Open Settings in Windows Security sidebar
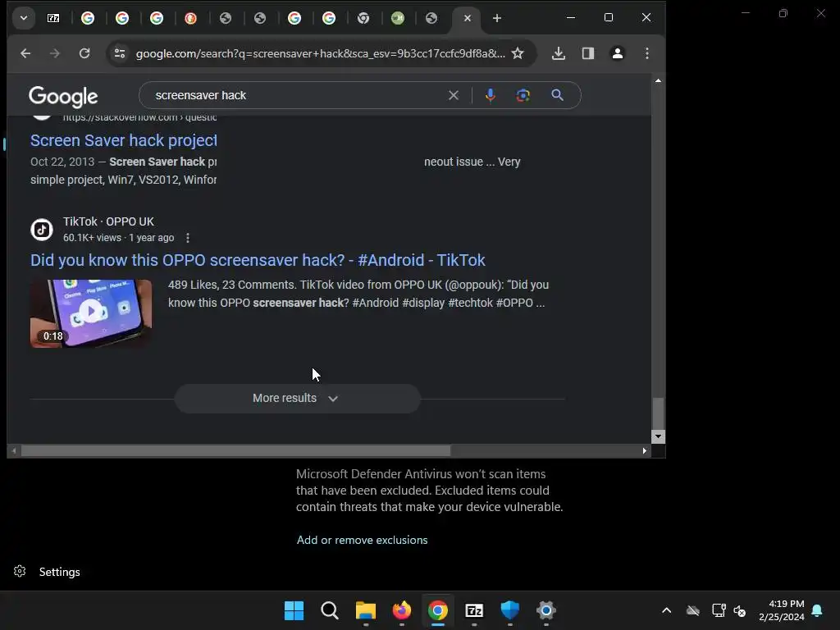 point(59,572)
